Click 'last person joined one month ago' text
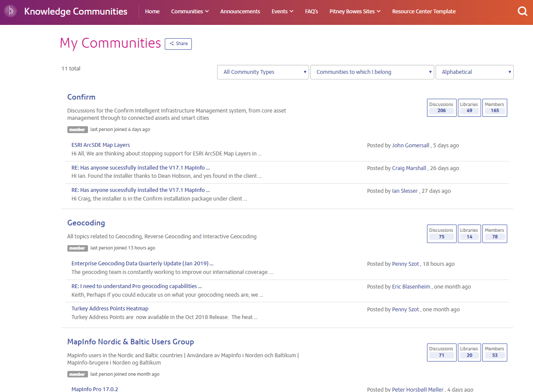 click(x=125, y=374)
